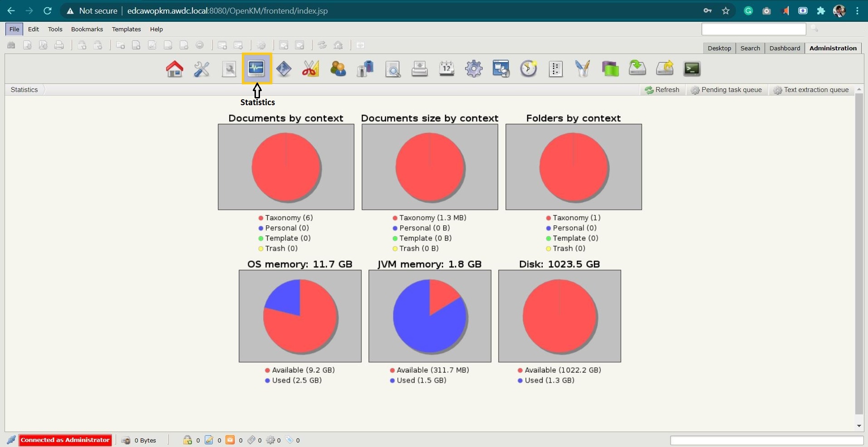Click the Disk usage pie chart

click(559, 316)
